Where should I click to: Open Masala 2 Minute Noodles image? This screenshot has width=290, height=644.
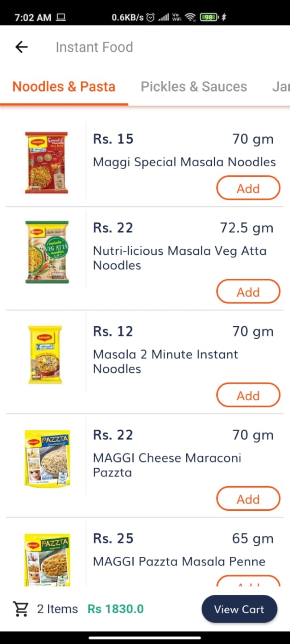[x=45, y=355]
